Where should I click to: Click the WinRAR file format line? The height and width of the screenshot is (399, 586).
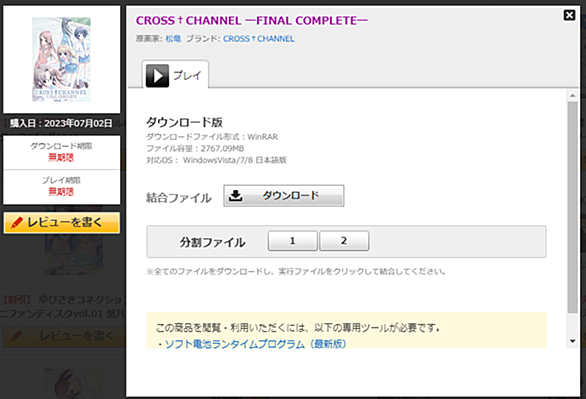point(212,137)
